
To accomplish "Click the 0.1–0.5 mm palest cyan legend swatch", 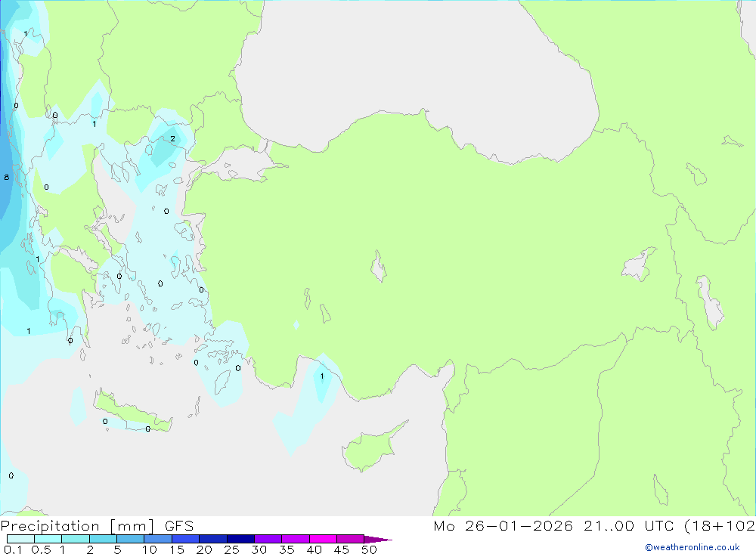I will (x=20, y=539).
